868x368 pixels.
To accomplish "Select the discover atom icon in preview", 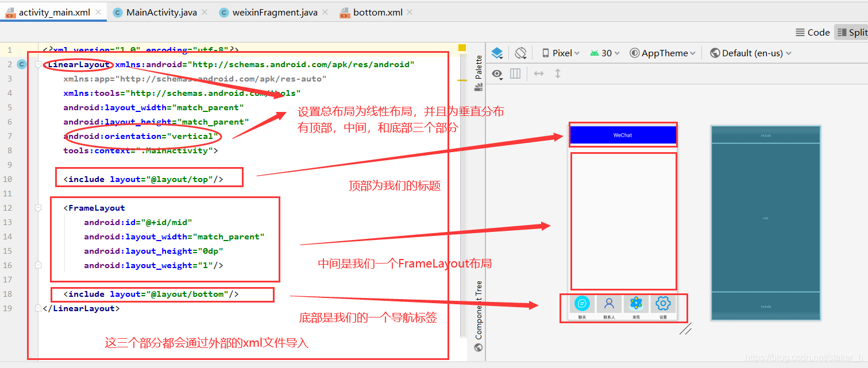I will pos(636,304).
